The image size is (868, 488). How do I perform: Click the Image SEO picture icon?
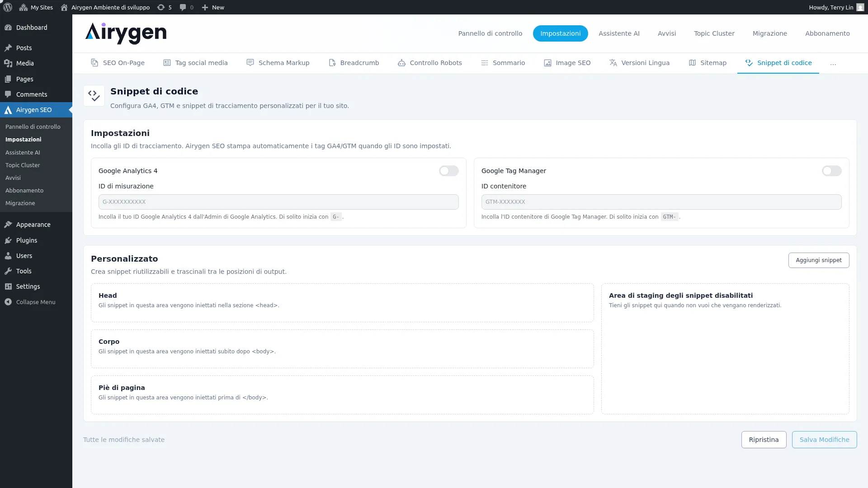click(x=547, y=63)
